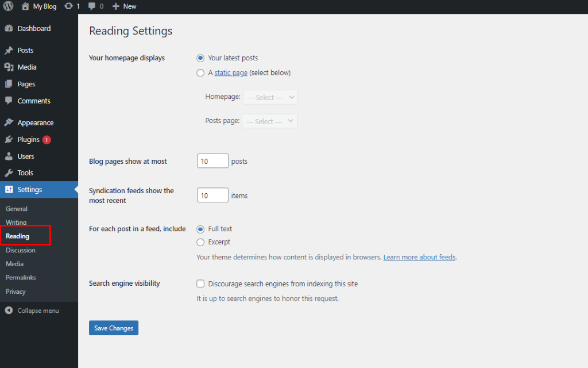Choose the Excerpt option for feed posts
Screen dimensions: 588x368
(200, 242)
